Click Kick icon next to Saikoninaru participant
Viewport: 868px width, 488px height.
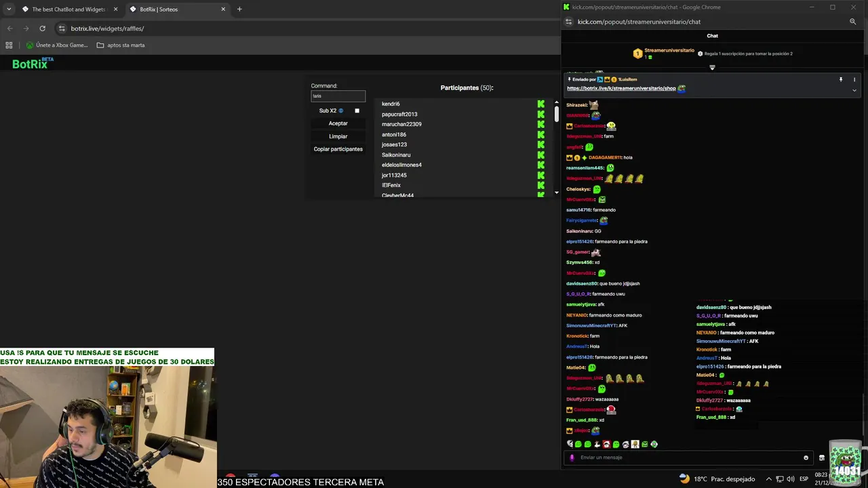click(x=540, y=155)
